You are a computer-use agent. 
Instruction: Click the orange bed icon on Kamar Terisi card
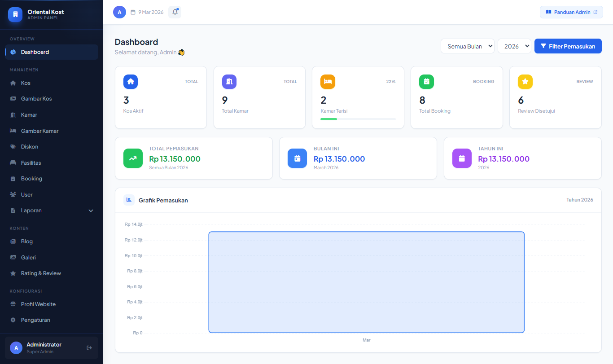pos(328,82)
